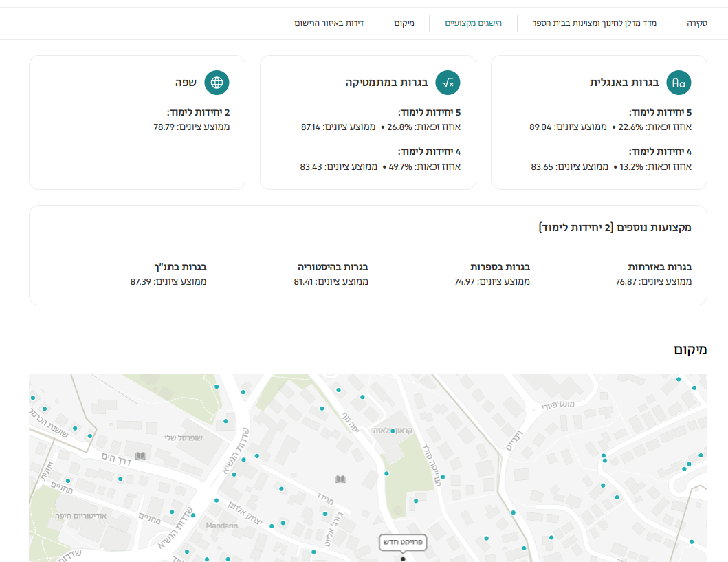Screen dimensions: 728x562
Task: Select the הישגים מקצועיים tab
Action: point(473,23)
